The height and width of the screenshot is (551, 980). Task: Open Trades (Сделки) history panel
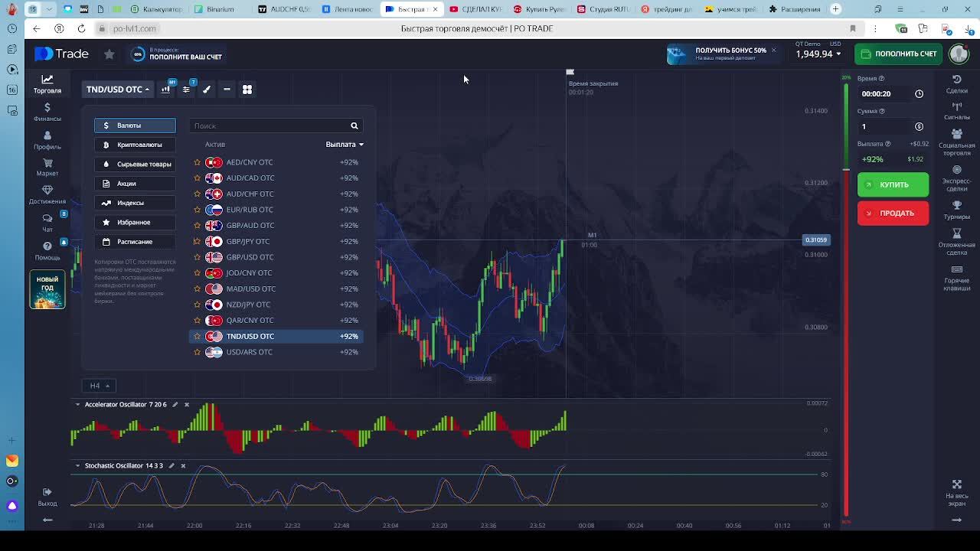956,84
